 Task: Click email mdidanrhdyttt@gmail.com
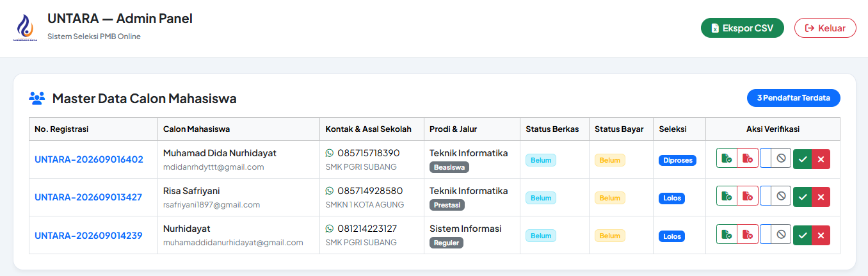coord(214,167)
